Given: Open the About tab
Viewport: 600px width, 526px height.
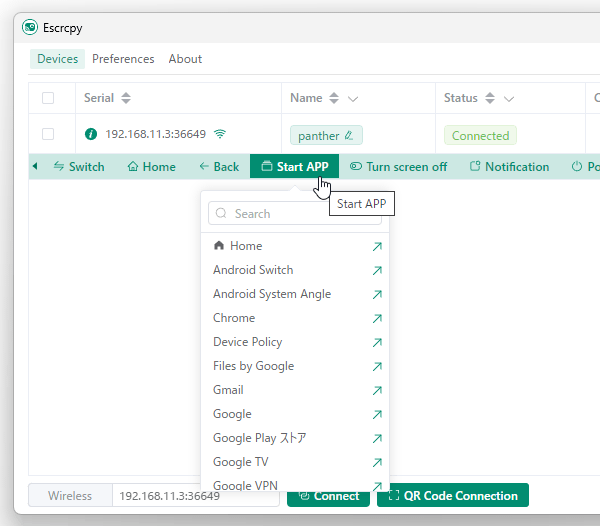Looking at the screenshot, I should tap(185, 59).
